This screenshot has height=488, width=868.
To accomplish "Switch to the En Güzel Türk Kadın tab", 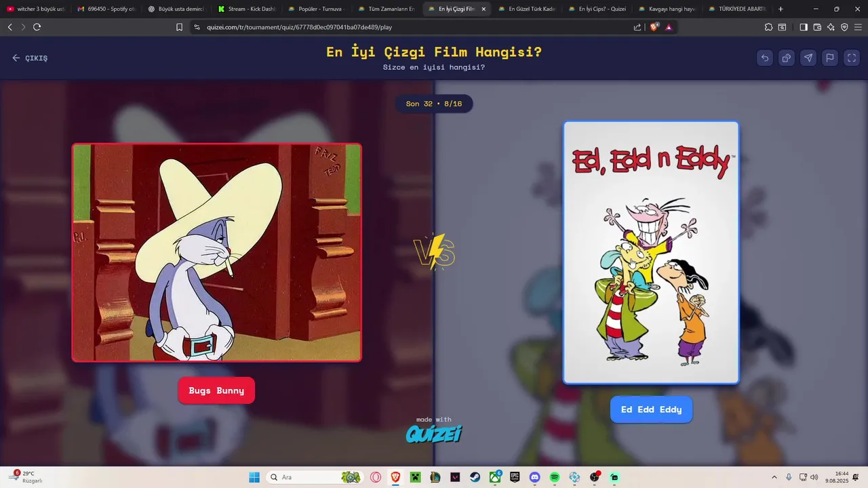I will point(528,9).
